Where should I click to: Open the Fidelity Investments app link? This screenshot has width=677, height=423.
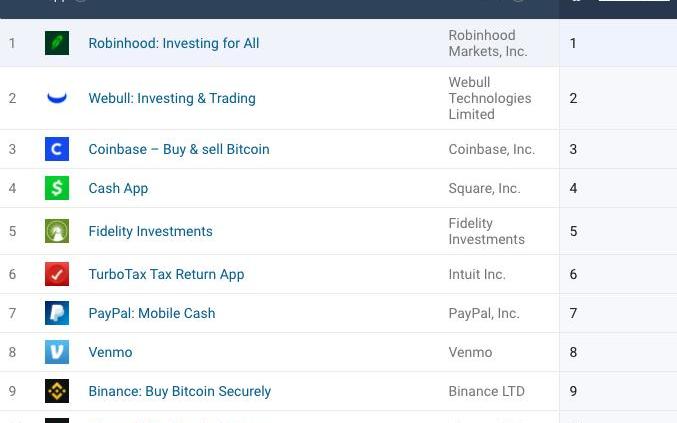click(150, 231)
